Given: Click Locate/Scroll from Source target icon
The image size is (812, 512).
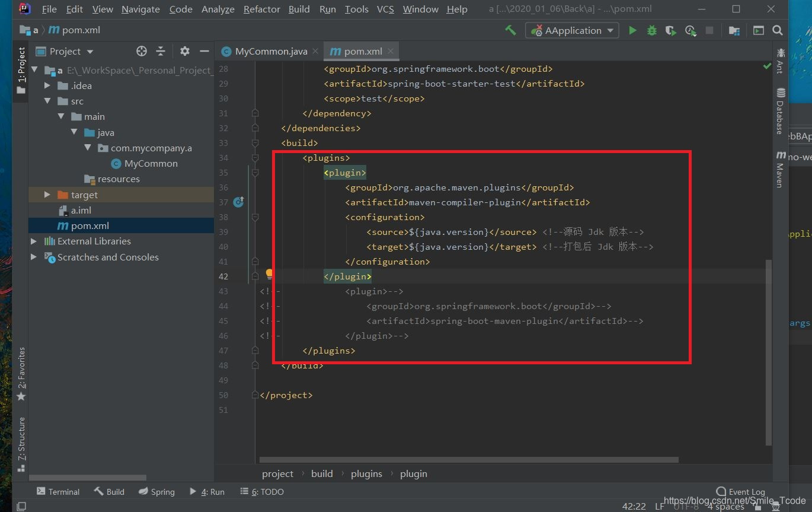Looking at the screenshot, I should pyautogui.click(x=141, y=51).
